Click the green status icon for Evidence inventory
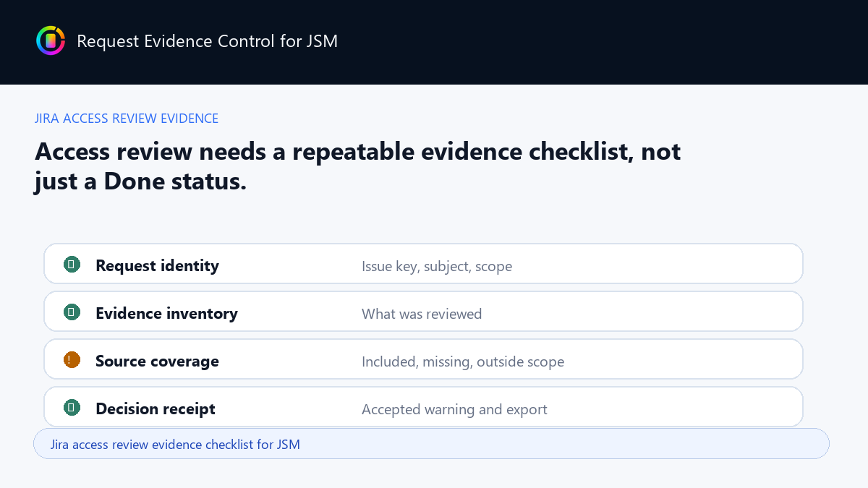 click(x=72, y=312)
